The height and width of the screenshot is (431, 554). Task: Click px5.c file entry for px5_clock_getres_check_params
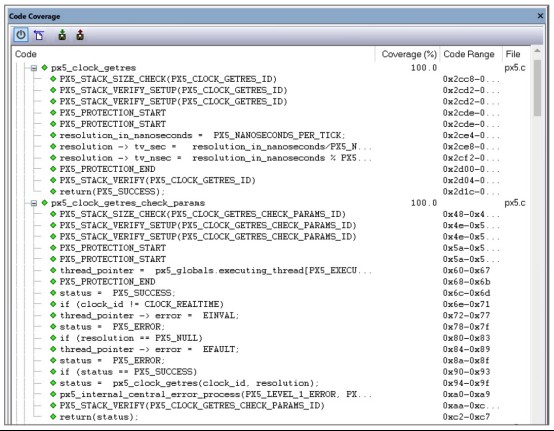[515, 203]
